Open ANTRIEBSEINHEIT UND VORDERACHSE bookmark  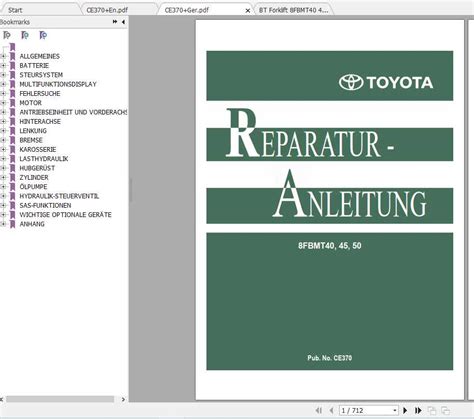pyautogui.click(x=73, y=112)
